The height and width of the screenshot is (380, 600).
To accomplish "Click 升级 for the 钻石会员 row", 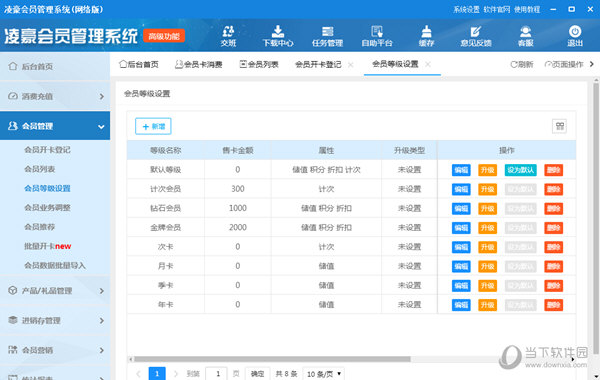I will point(488,209).
